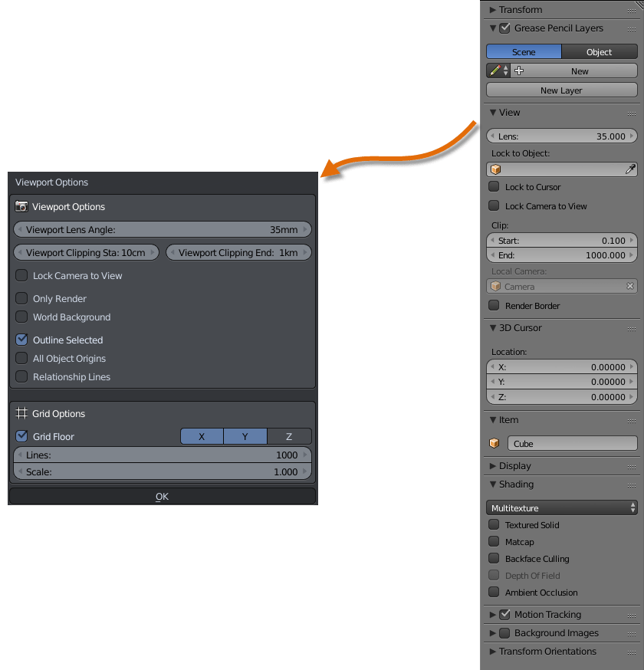Screen dimensions: 644x670
Task: Click the Cube name input field
Action: tap(571, 442)
